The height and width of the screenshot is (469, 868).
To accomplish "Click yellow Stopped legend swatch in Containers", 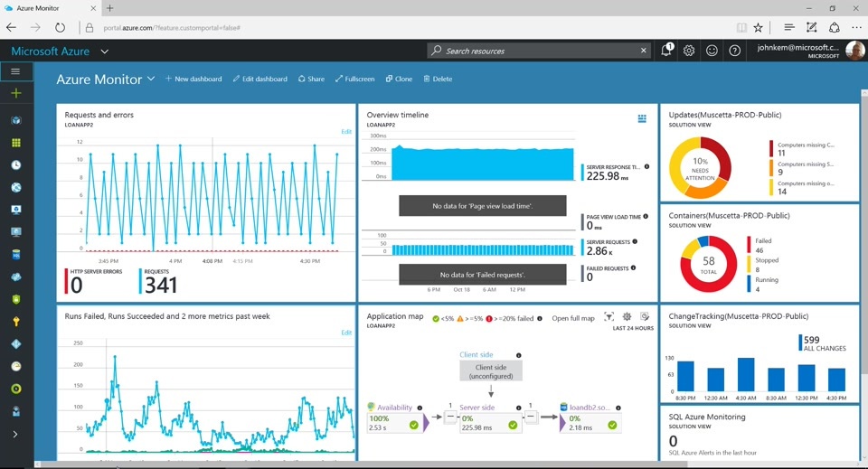I will [x=749, y=264].
